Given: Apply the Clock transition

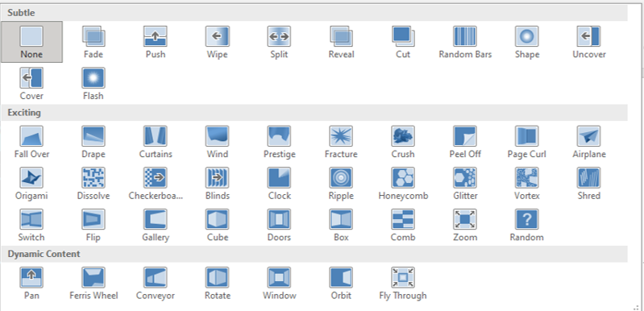Looking at the screenshot, I should [280, 183].
